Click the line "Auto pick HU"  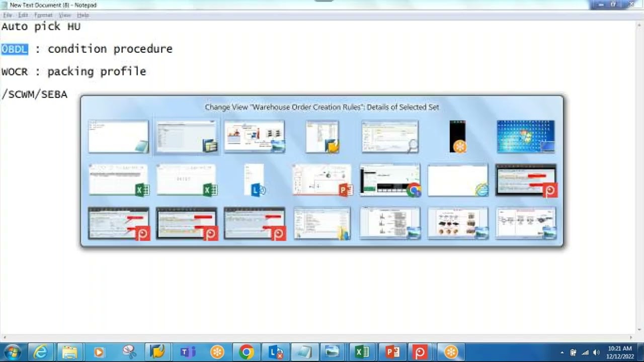(x=41, y=26)
